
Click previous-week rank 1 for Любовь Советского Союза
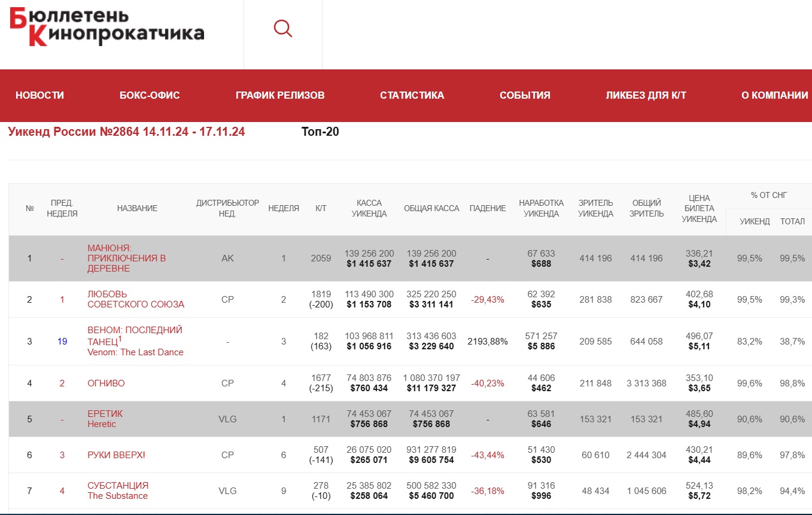(62, 300)
